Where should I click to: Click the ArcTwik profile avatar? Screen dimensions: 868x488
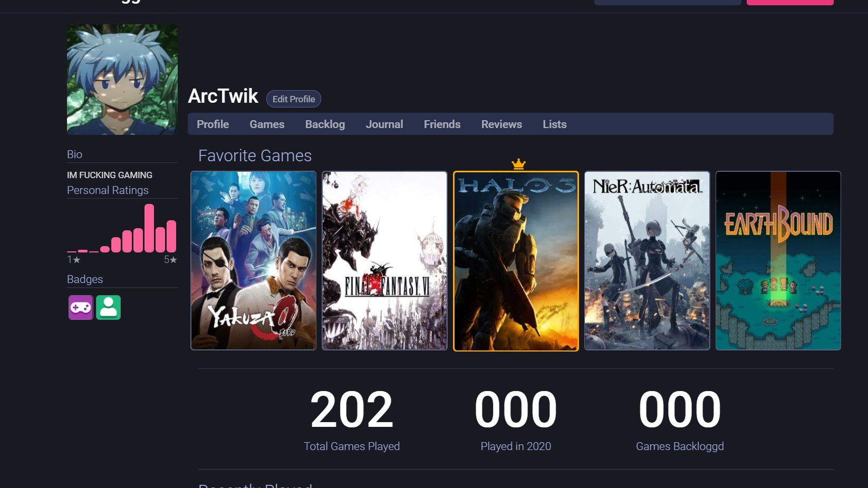point(122,80)
